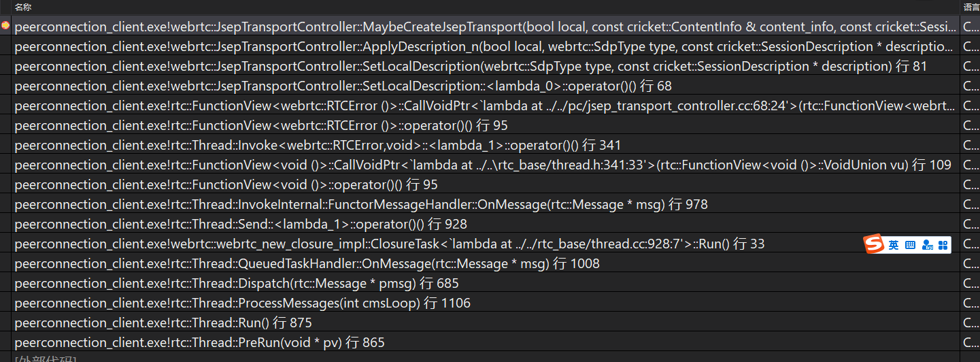Toggle the 英 English input mode
The width and height of the screenshot is (980, 362).
(893, 245)
